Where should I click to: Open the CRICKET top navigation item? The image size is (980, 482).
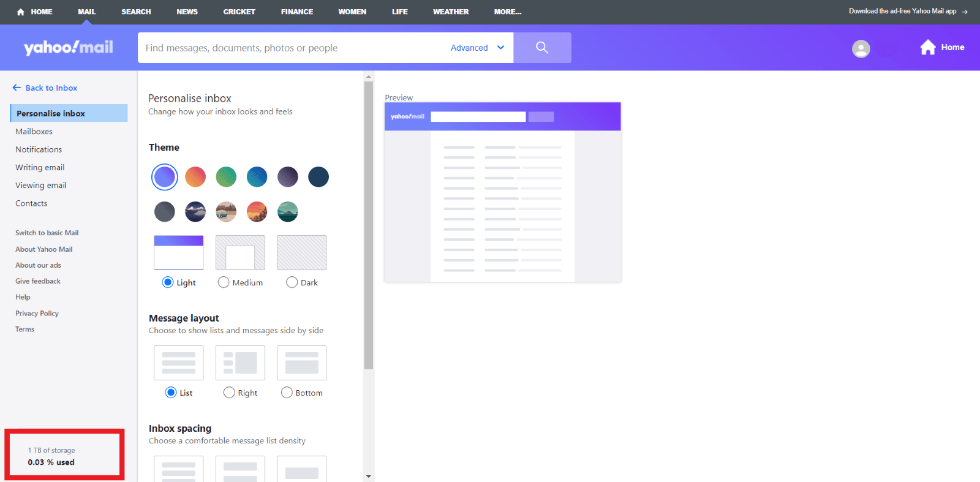click(239, 12)
